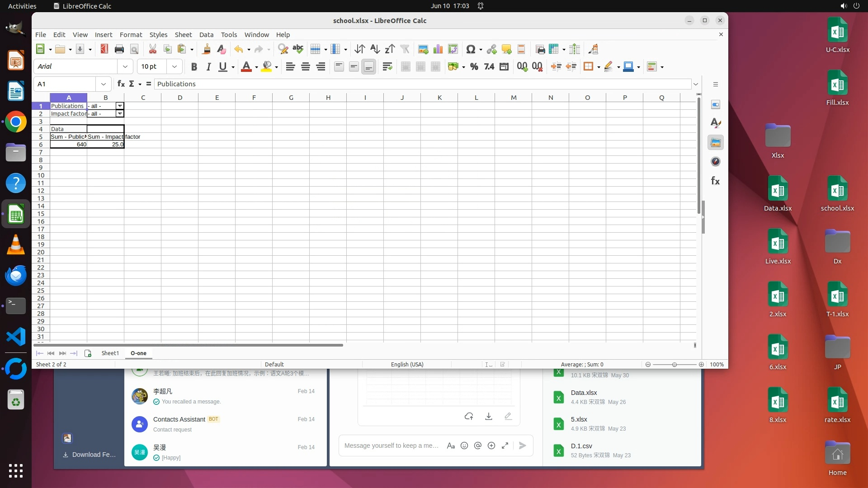The height and width of the screenshot is (488, 868).
Task: Click the Insert Chart icon
Action: tap(438, 49)
